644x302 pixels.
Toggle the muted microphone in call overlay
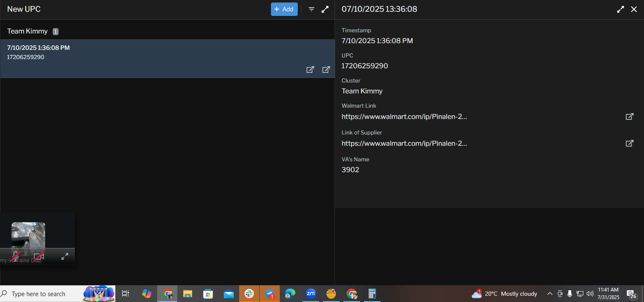tap(16, 256)
